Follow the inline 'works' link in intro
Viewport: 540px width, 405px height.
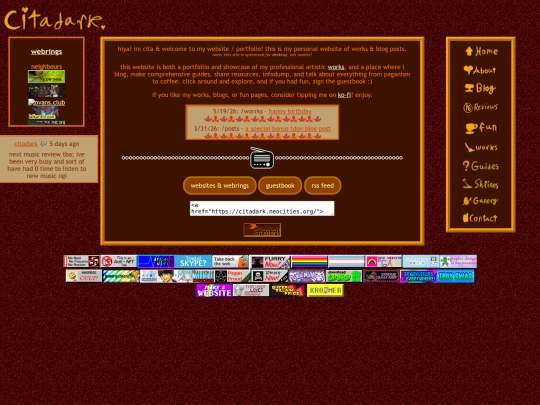(336, 67)
